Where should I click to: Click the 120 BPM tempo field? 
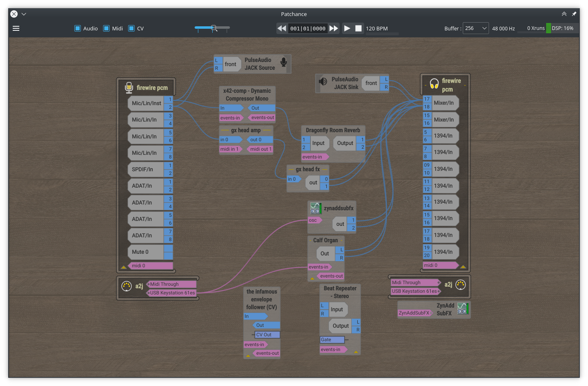377,28
